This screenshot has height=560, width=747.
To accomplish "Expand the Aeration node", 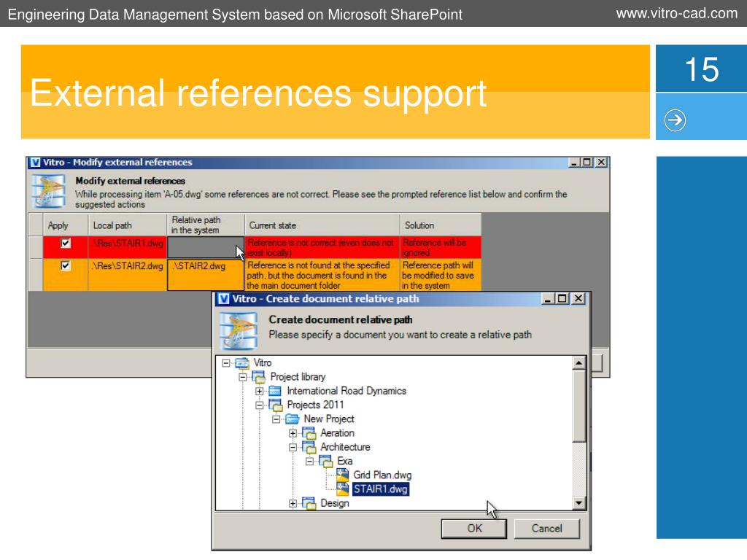I will pyautogui.click(x=293, y=433).
